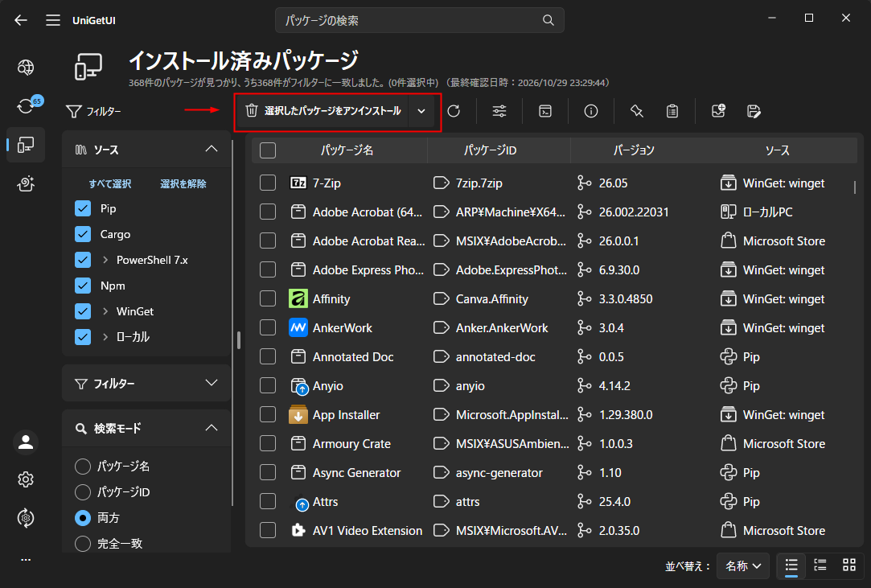Switch to list view layout
The image size is (871, 588).
(x=791, y=565)
